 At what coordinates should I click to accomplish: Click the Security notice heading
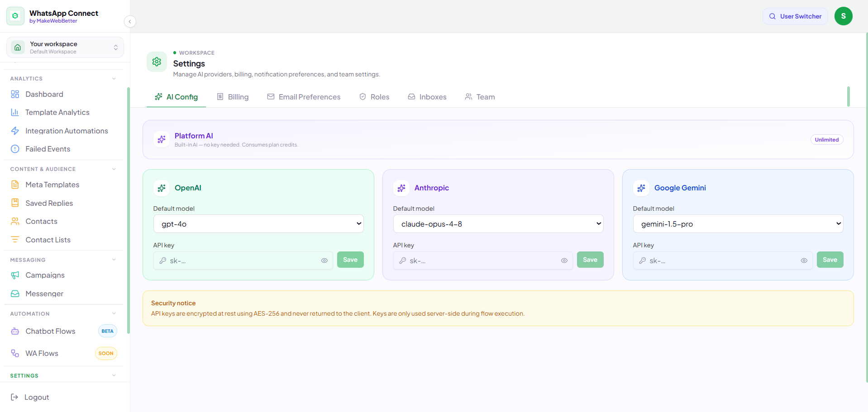click(x=173, y=303)
